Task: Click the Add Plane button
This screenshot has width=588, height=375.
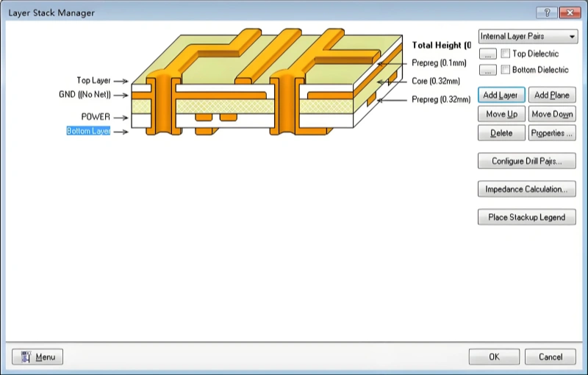Action: coord(551,96)
